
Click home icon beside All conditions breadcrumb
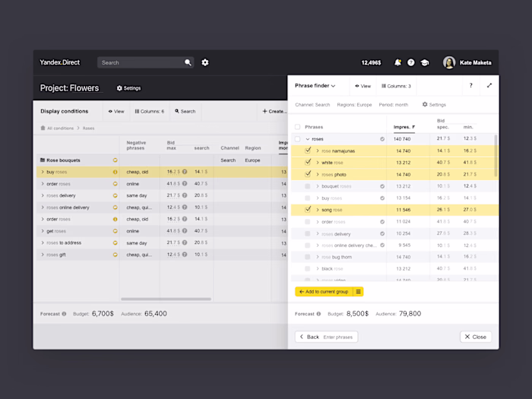pos(43,128)
